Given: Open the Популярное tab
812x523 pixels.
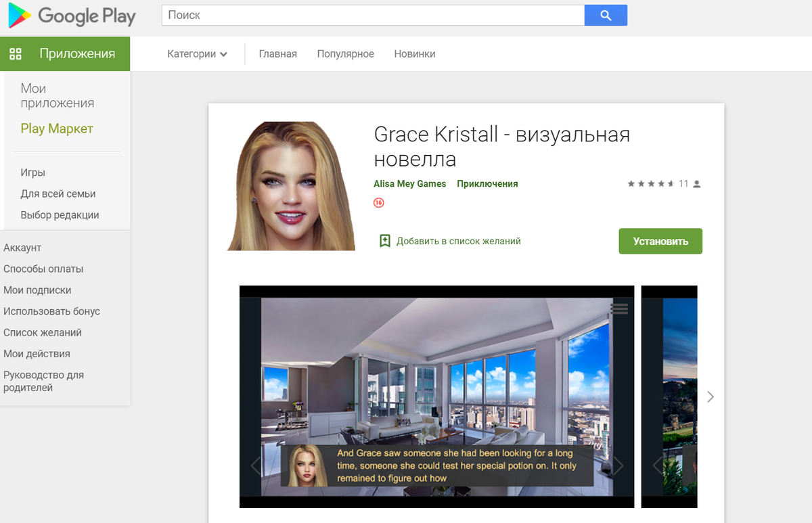Looking at the screenshot, I should click(346, 54).
